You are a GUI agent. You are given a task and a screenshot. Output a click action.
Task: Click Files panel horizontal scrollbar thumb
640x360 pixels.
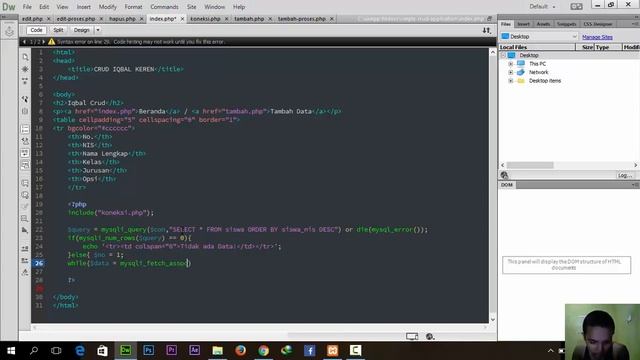click(530, 165)
